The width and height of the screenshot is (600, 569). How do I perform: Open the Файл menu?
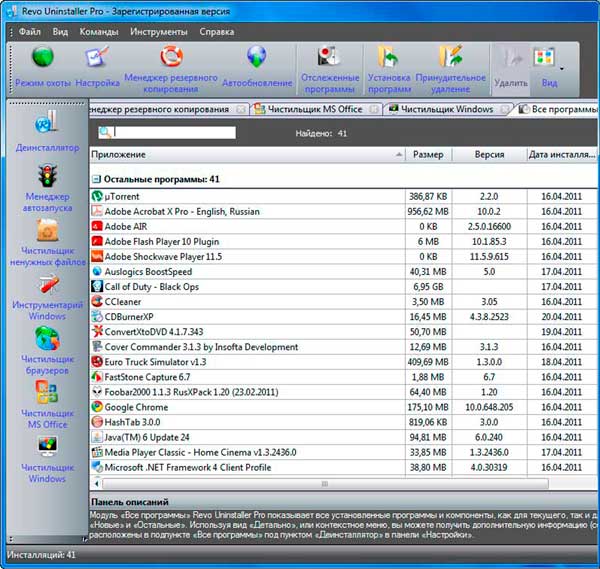pyautogui.click(x=29, y=32)
